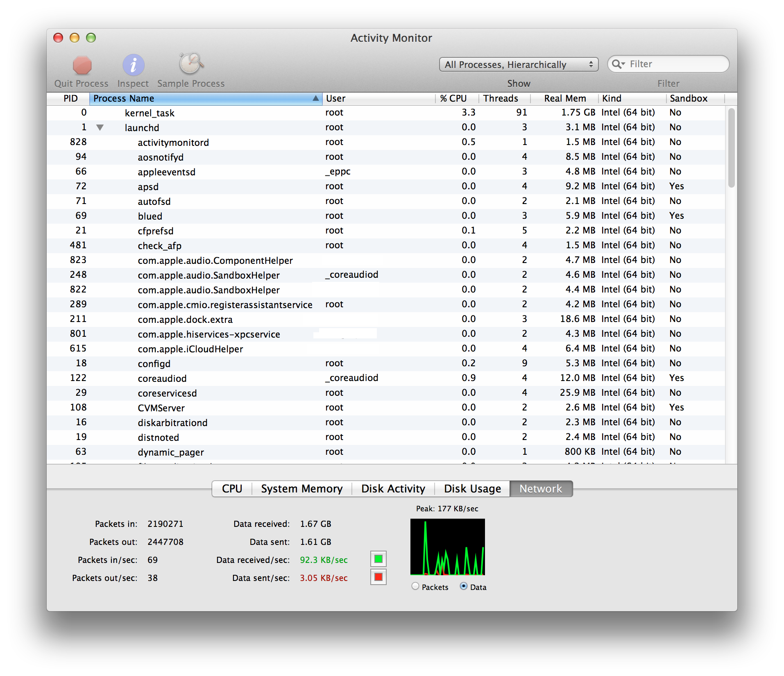This screenshot has height=676, width=784.
Task: Select the coreservicesd process row
Action: click(386, 393)
